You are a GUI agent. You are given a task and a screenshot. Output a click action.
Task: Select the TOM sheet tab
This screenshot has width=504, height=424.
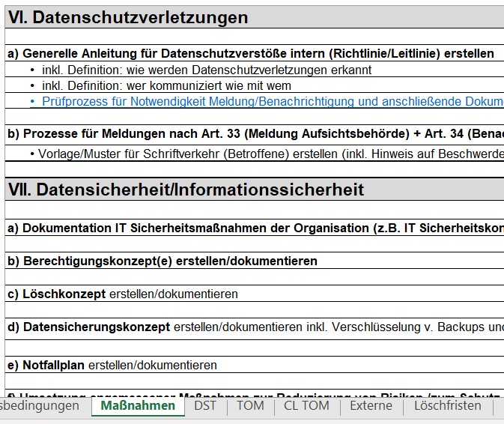250,405
